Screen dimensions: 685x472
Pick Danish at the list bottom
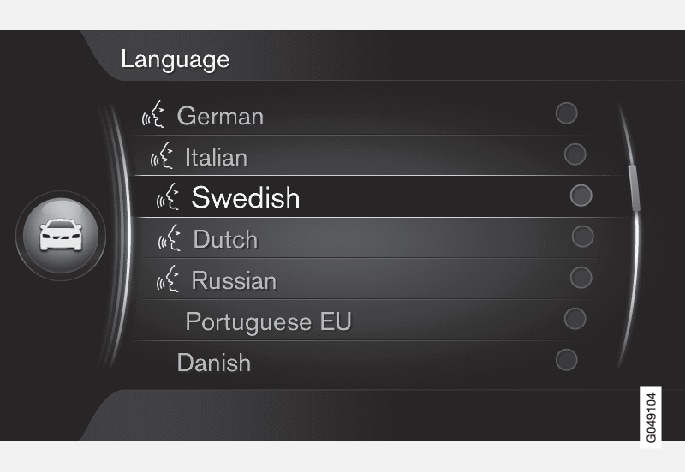pos(214,362)
